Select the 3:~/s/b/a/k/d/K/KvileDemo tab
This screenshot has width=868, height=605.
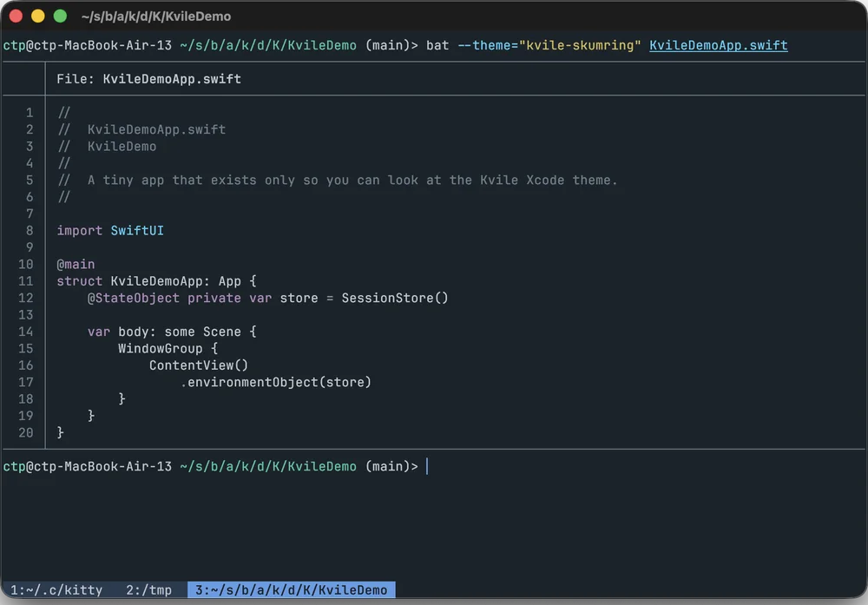[x=291, y=590]
